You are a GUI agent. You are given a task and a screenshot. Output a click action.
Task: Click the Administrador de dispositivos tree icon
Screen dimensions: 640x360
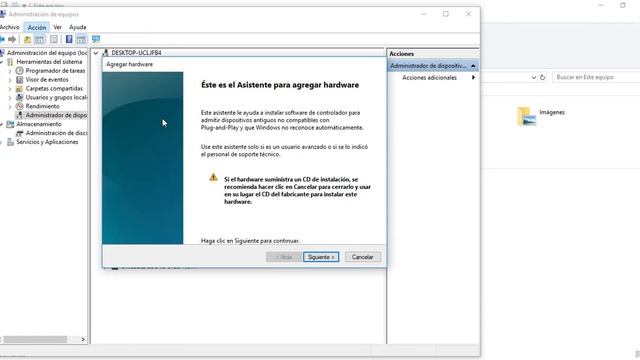19,115
